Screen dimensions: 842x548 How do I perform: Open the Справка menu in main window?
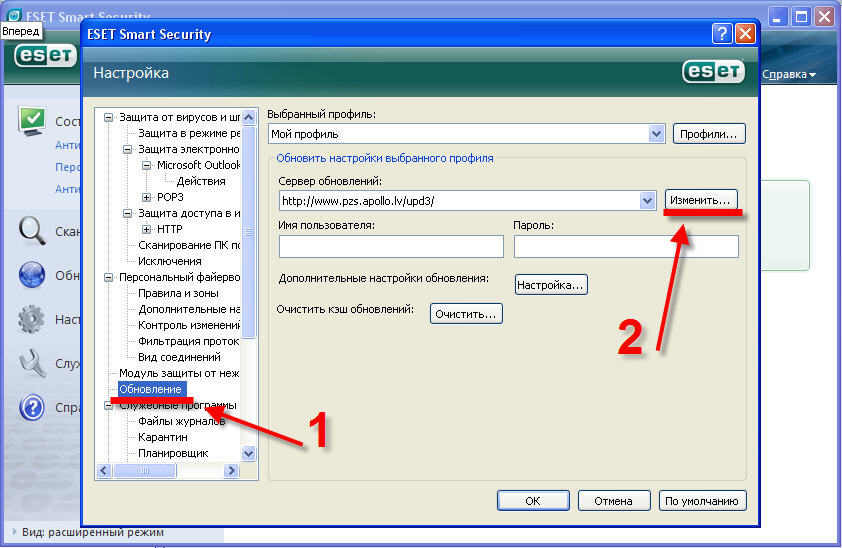(789, 75)
